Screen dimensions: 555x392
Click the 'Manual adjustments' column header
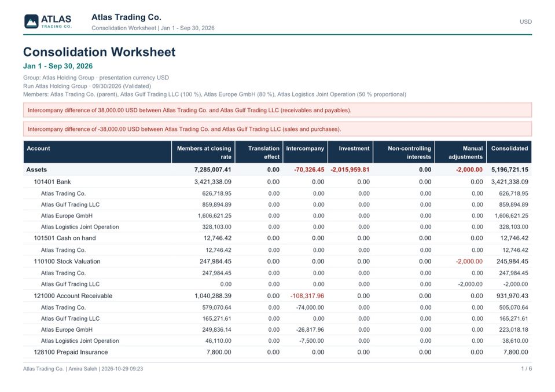coord(461,152)
